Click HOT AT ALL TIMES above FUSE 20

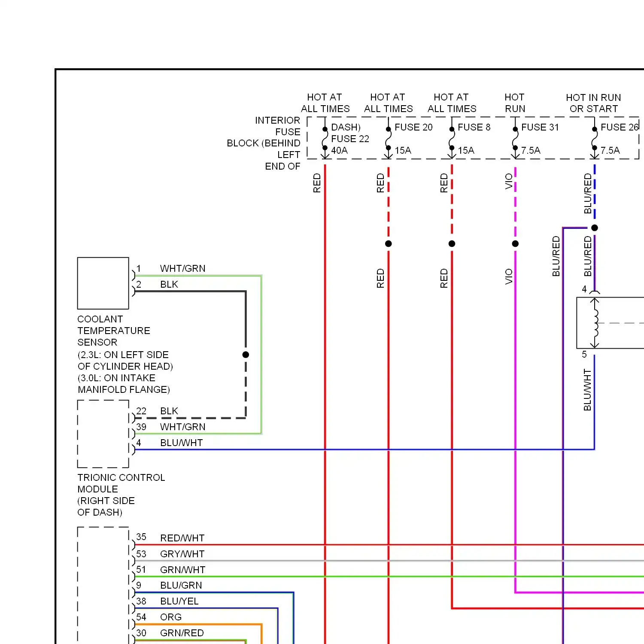(x=388, y=103)
